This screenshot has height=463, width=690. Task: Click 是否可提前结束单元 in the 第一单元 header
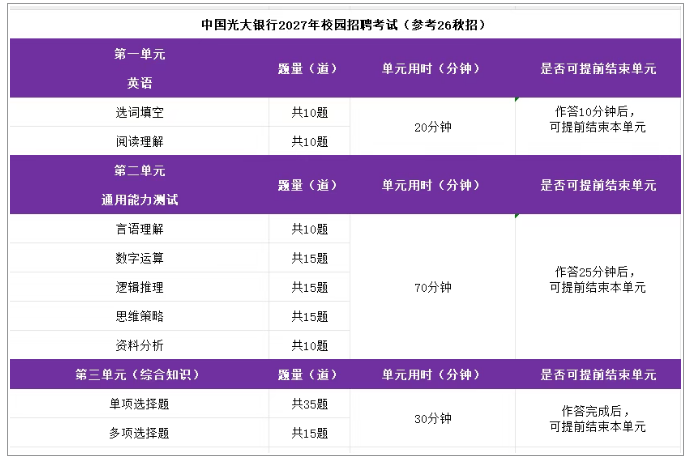tap(598, 68)
